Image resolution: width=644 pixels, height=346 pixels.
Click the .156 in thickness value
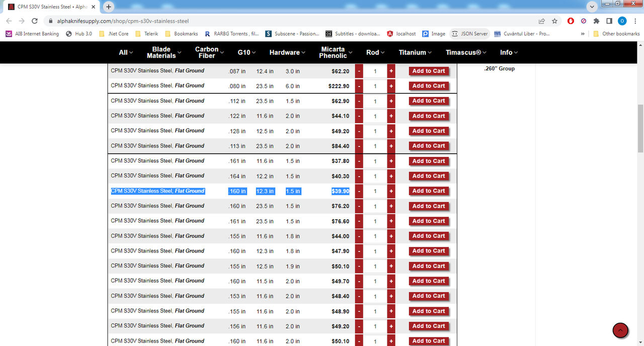click(x=237, y=326)
